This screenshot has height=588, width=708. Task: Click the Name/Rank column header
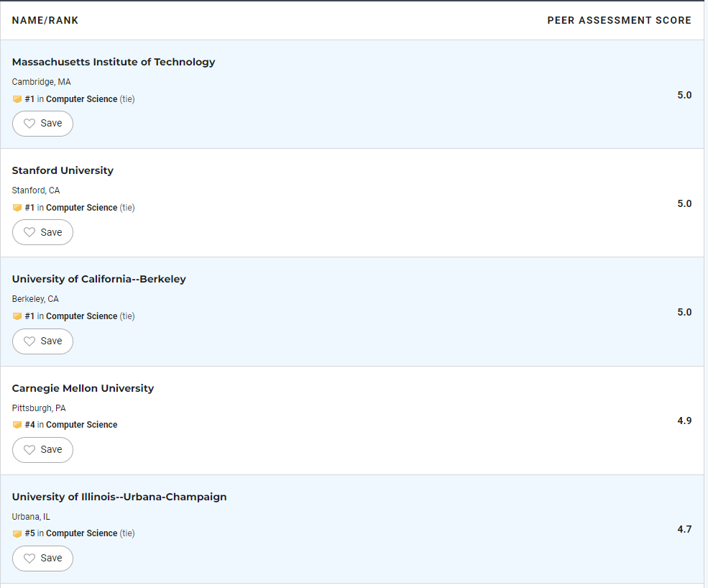[x=45, y=20]
